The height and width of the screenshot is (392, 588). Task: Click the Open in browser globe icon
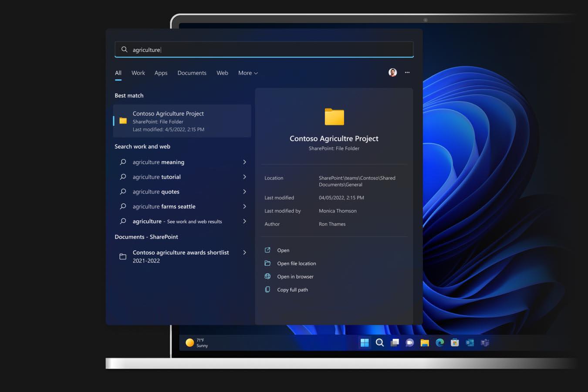click(267, 276)
